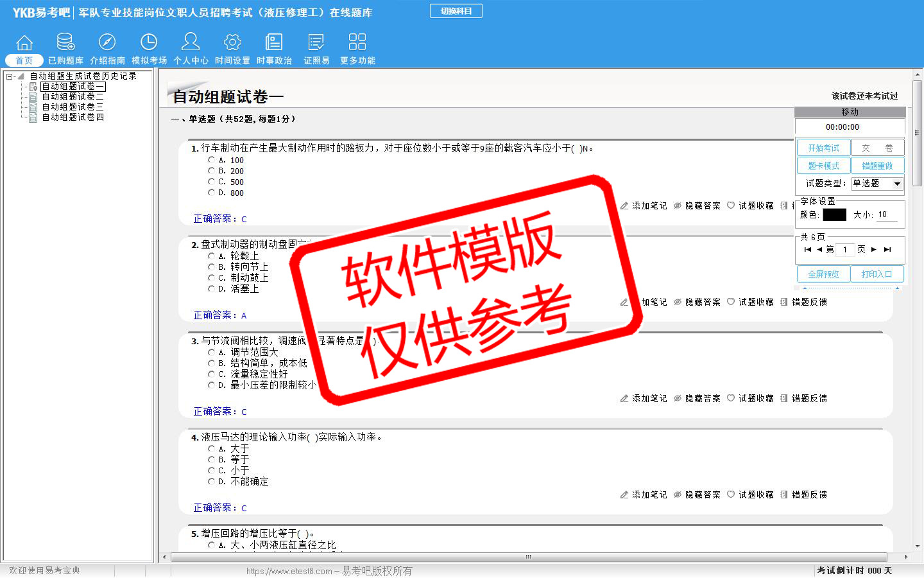Viewport: 924px width, 578px height.
Task: Select option B. 200 for question 1
Action: [211, 171]
